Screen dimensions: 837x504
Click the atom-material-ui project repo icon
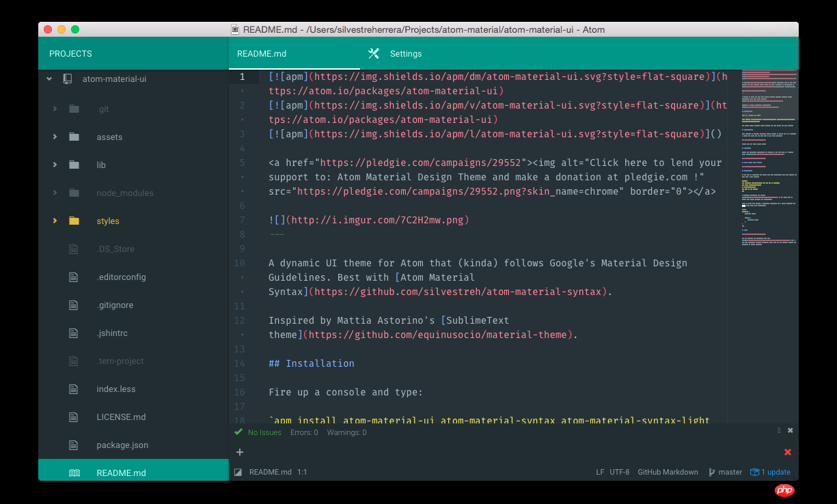tap(68, 79)
